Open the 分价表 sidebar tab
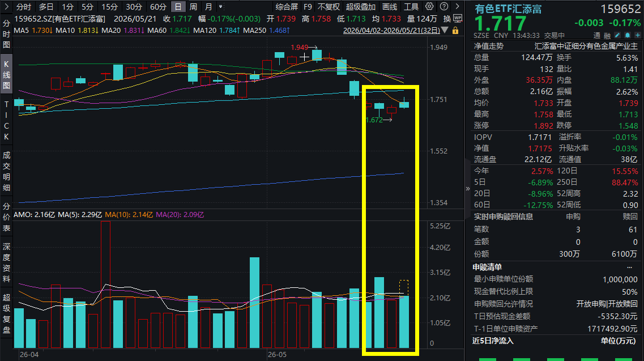This screenshot has height=361, width=644. point(6,217)
